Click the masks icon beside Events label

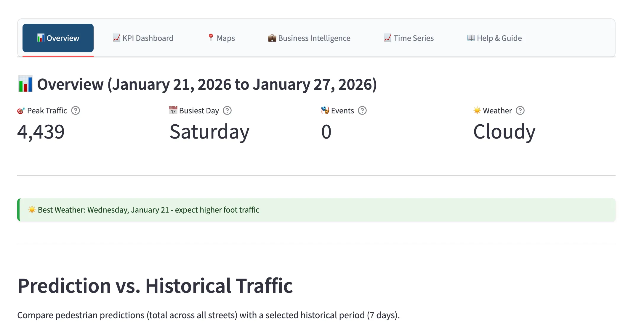(x=325, y=110)
